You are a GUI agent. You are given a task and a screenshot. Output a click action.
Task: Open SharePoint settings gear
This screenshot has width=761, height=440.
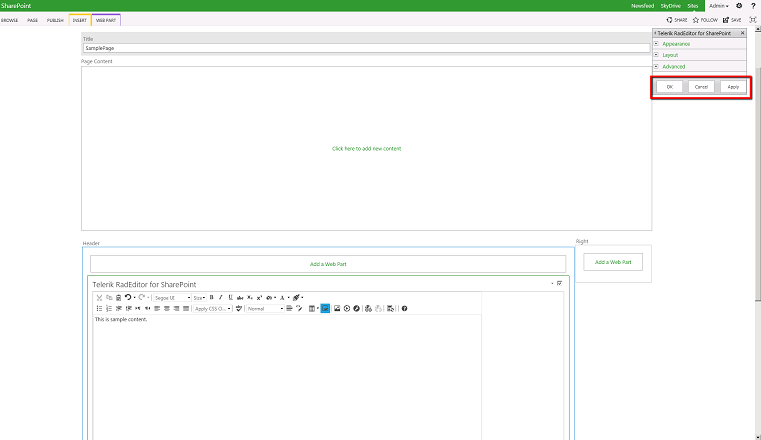(x=739, y=6)
